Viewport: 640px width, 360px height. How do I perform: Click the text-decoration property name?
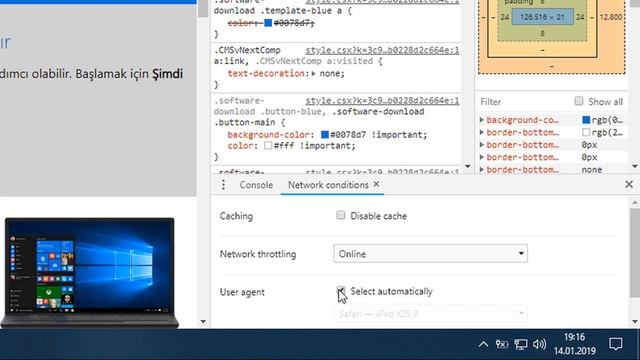tap(266, 73)
